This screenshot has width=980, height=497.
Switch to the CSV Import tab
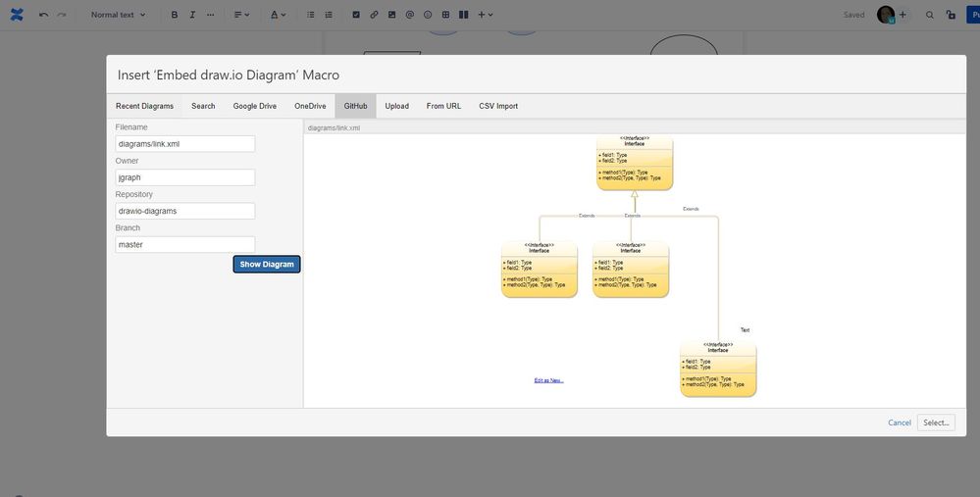click(498, 106)
